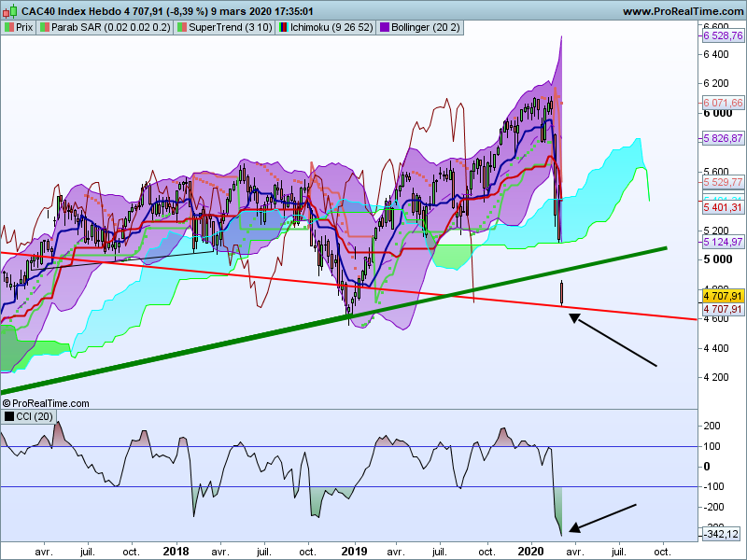Click the 2019 year label on the time axis
Screen dimensions: 747x560
click(354, 552)
